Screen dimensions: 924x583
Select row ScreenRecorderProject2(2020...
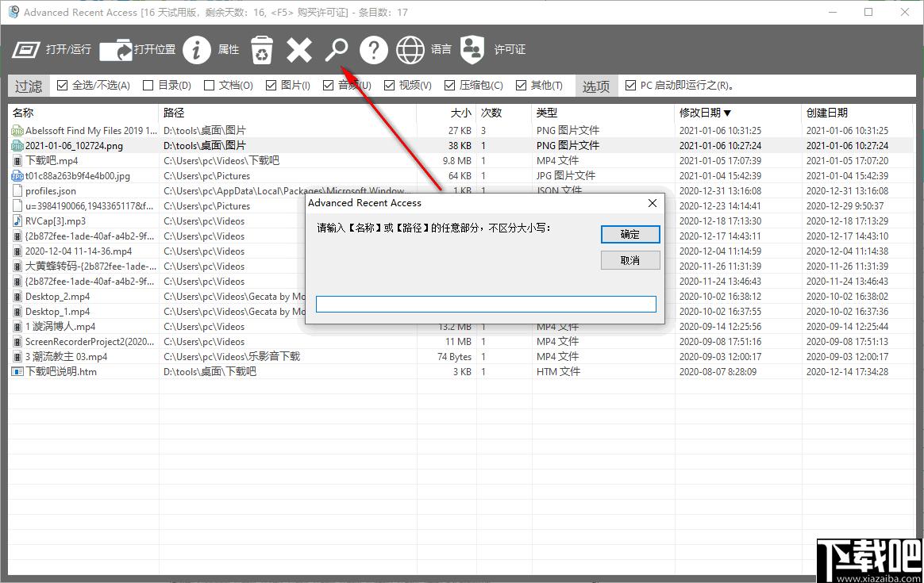click(460, 342)
